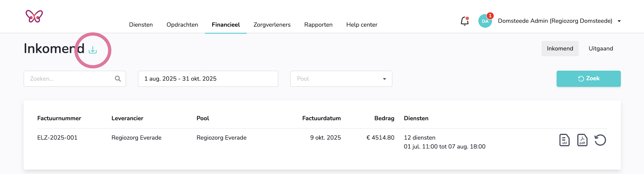Click the butterfly logo
Screen dimensions: 644x174
[x=34, y=16]
